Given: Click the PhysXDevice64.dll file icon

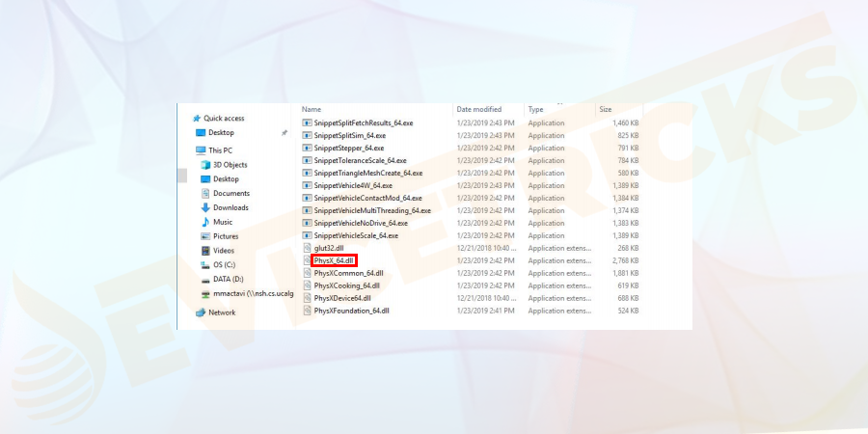Looking at the screenshot, I should [x=308, y=298].
